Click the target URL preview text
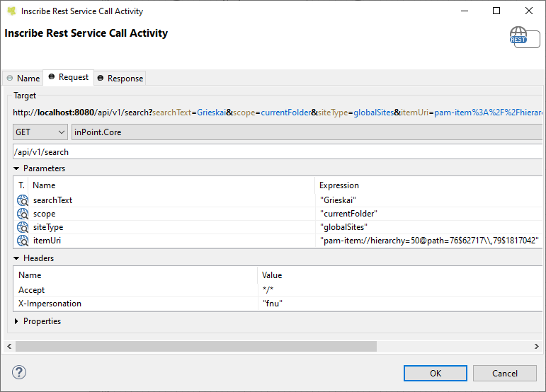This screenshot has width=546, height=392. coord(278,113)
